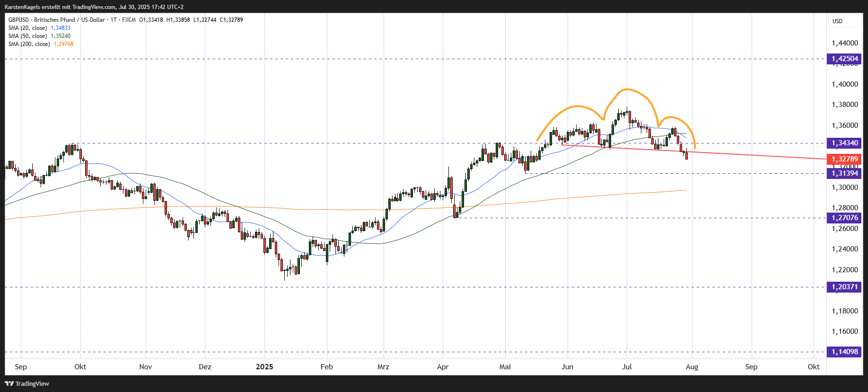
Task: Click the 1,38000 price scale value
Action: coord(845,105)
